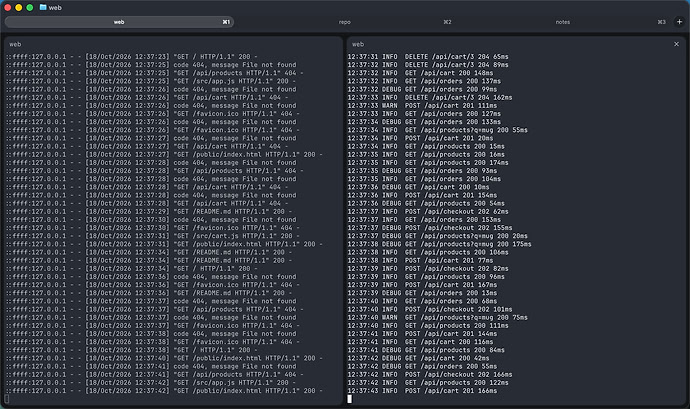Select the 12:37:25 GET /src/app.js line
This screenshot has width=690, height=409.
click(151, 81)
